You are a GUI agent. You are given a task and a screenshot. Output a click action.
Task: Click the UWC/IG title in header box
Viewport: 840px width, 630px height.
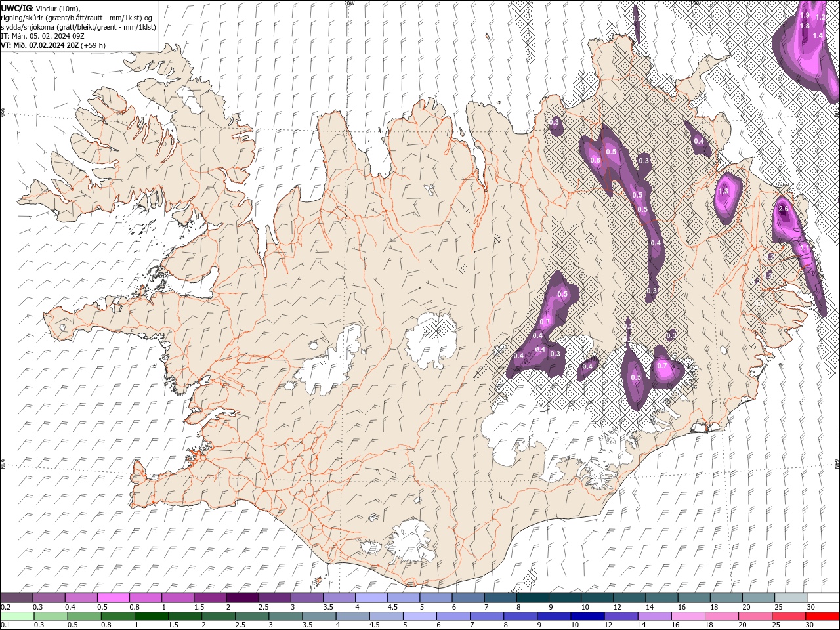coord(16,8)
